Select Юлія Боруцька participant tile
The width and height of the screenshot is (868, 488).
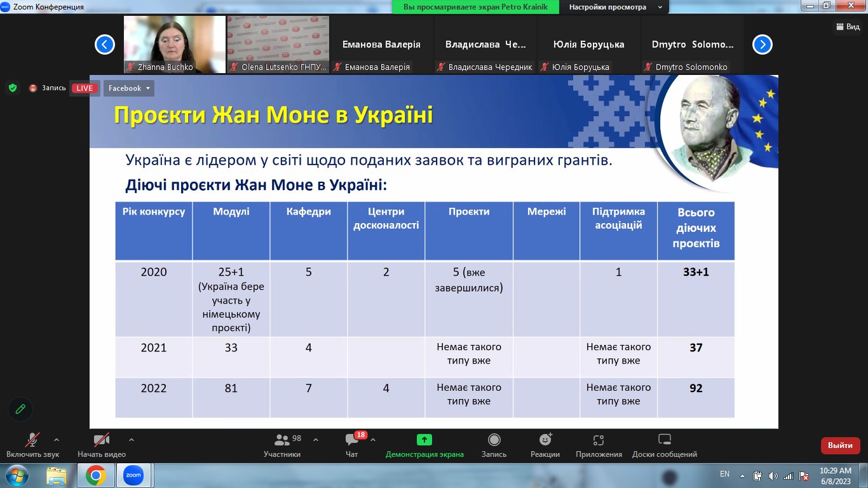click(589, 44)
